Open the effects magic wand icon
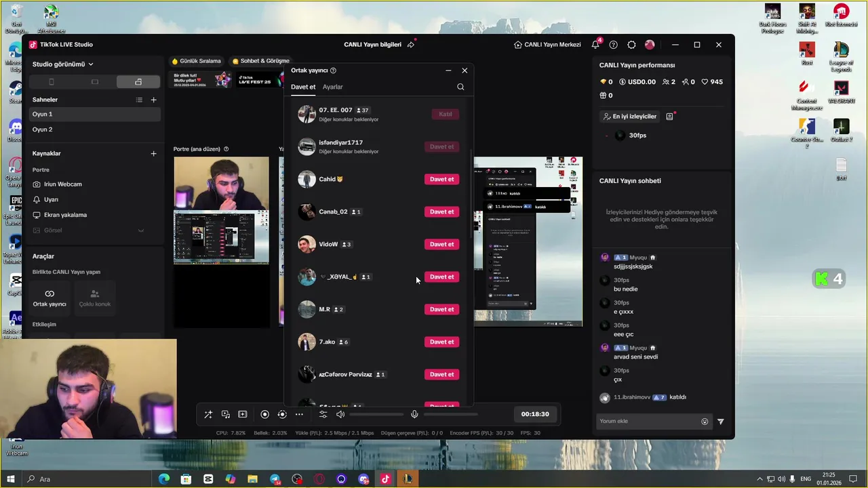The image size is (868, 488). 208,414
